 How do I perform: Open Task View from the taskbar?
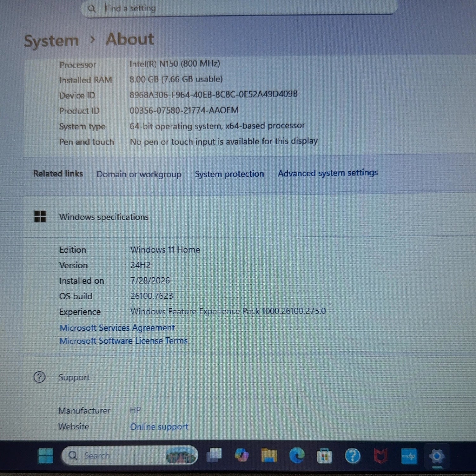pos(214,455)
